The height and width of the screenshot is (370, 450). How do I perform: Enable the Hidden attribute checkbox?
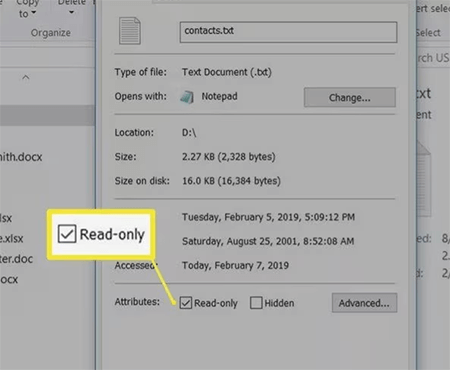point(256,303)
